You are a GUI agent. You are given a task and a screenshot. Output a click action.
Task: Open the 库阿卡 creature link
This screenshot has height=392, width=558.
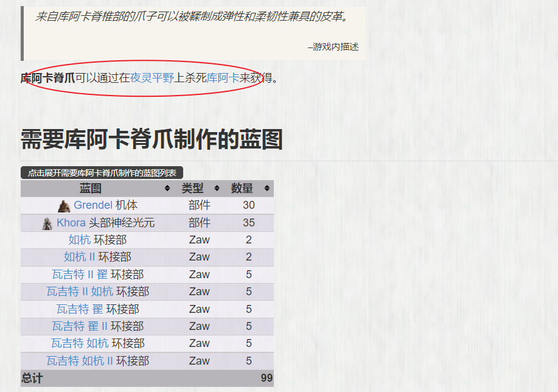click(223, 78)
